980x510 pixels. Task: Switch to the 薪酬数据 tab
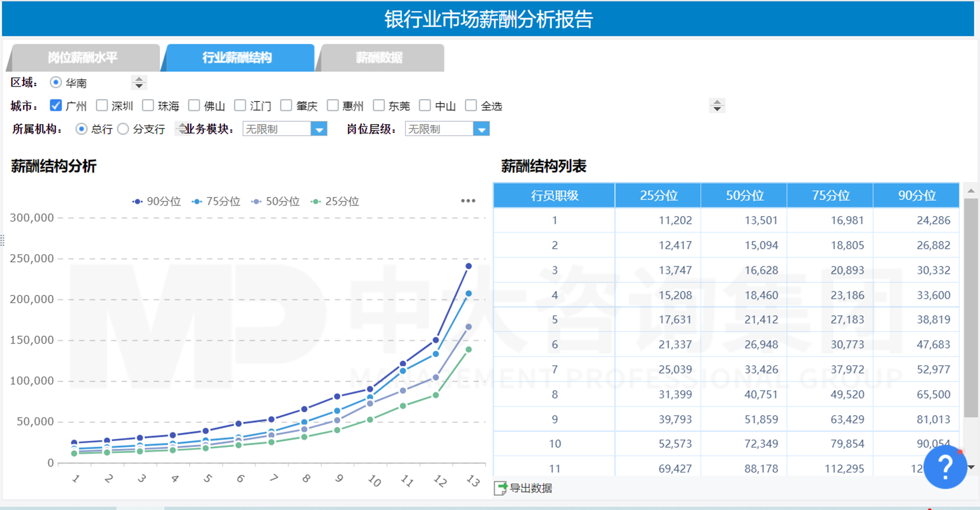(380, 57)
